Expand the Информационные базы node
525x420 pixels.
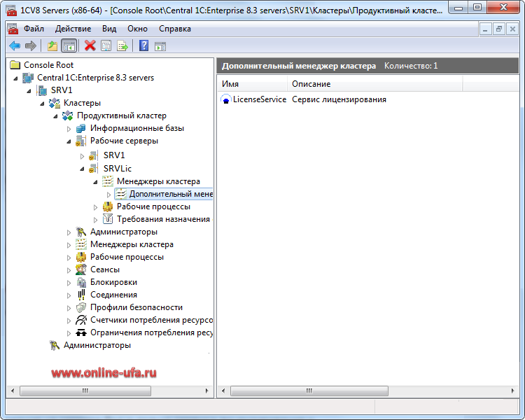tap(69, 129)
